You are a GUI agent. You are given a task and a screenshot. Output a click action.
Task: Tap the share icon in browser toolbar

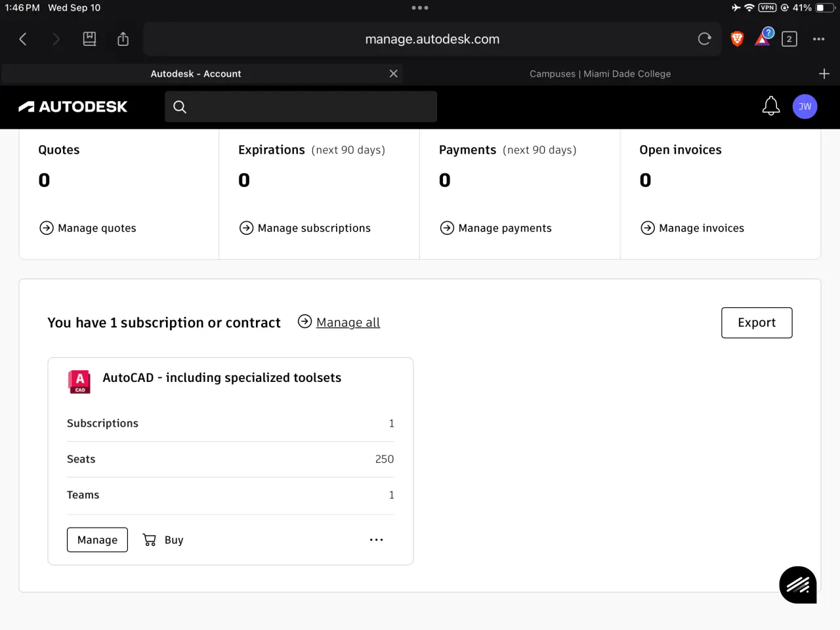coord(123,39)
